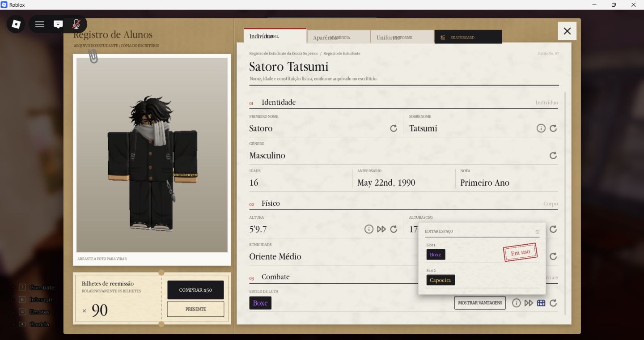
Task: Click the Emotes keybind hint
Action: [x=34, y=312]
